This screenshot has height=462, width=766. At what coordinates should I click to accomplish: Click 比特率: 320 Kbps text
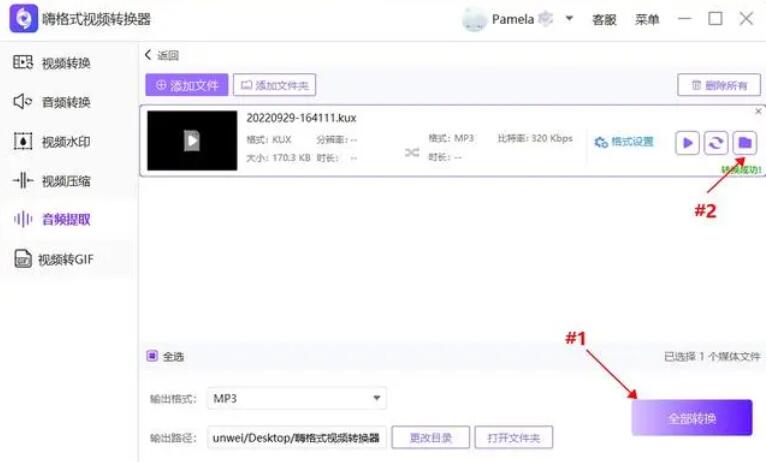(535, 138)
